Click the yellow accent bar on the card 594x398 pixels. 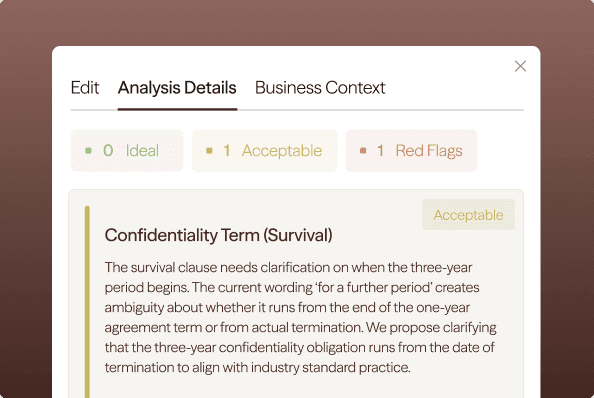point(87,302)
